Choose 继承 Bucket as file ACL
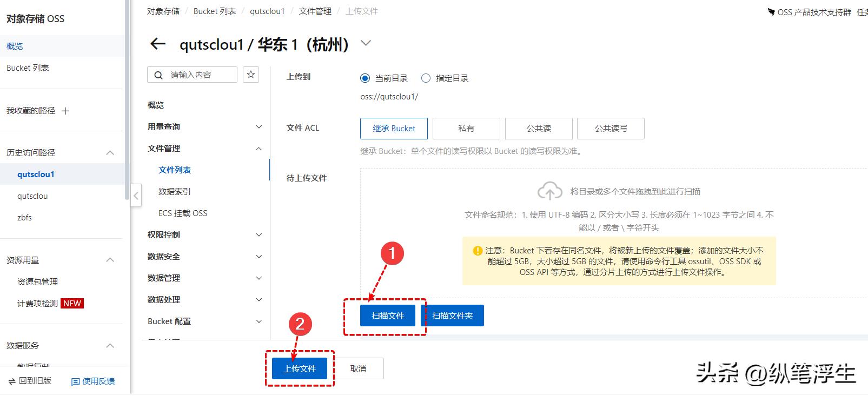This screenshot has height=396, width=868. 394,129
